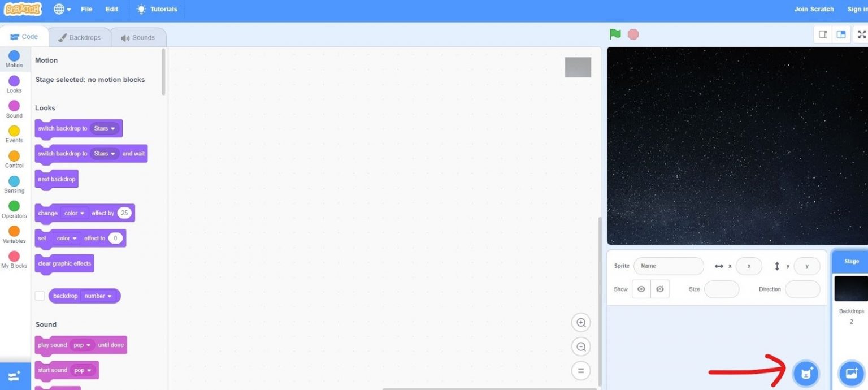Click the green flag to run project

click(x=615, y=34)
